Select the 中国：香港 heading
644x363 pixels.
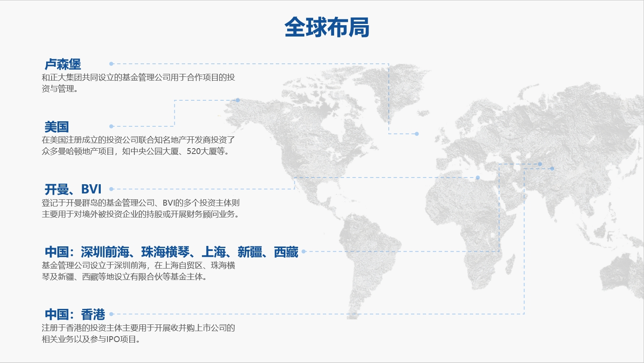click(x=75, y=314)
